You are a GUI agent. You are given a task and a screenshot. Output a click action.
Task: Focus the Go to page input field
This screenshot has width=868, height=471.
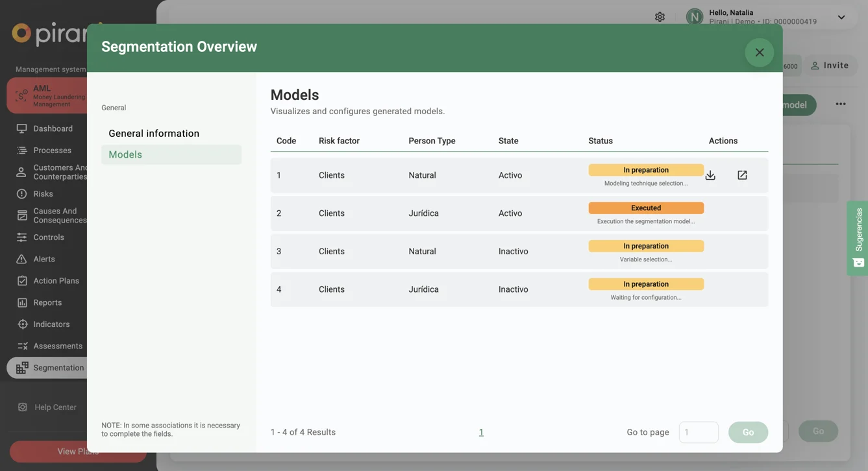699,432
